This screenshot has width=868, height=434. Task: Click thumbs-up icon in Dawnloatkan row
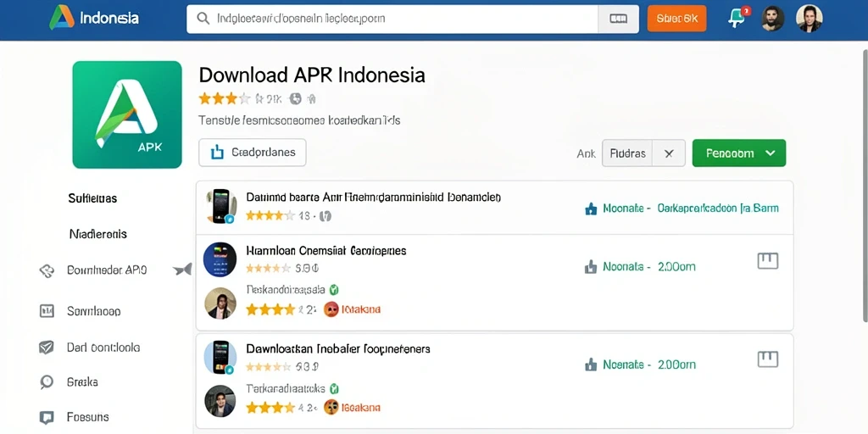(x=591, y=364)
